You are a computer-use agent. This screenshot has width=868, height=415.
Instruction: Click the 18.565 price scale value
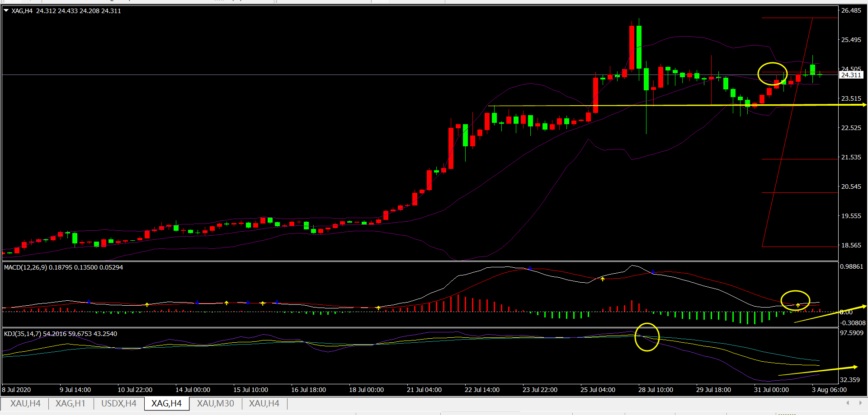[851, 245]
